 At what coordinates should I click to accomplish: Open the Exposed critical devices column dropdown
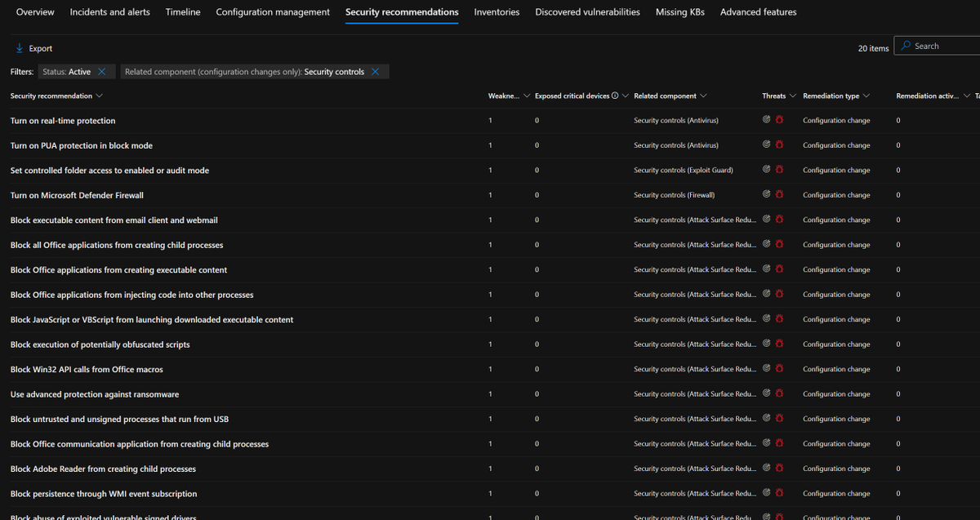point(625,96)
